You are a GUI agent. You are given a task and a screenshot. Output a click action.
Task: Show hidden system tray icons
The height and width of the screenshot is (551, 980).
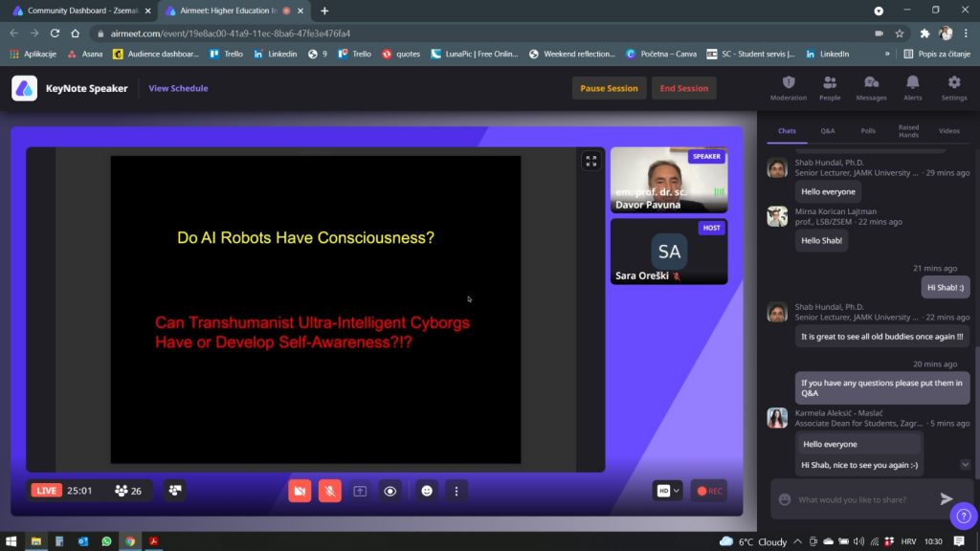point(797,541)
